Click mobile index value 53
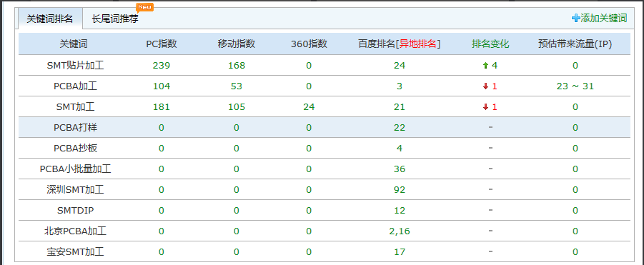This screenshot has width=644, height=265. [x=237, y=86]
